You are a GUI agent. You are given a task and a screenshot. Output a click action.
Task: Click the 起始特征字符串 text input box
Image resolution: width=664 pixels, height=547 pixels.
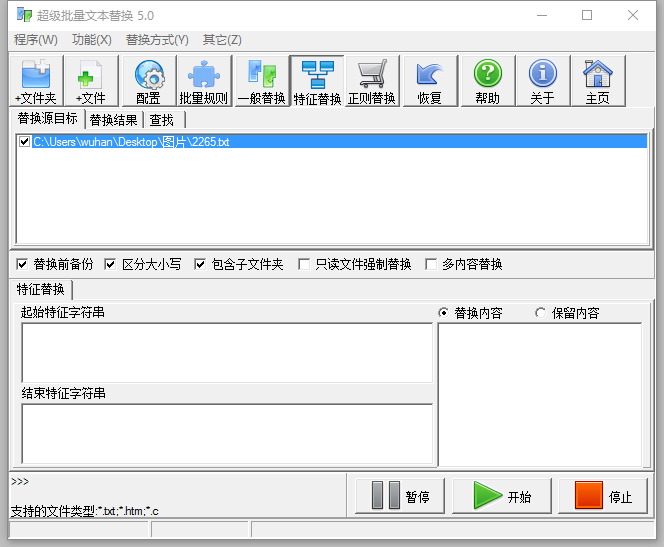point(227,352)
